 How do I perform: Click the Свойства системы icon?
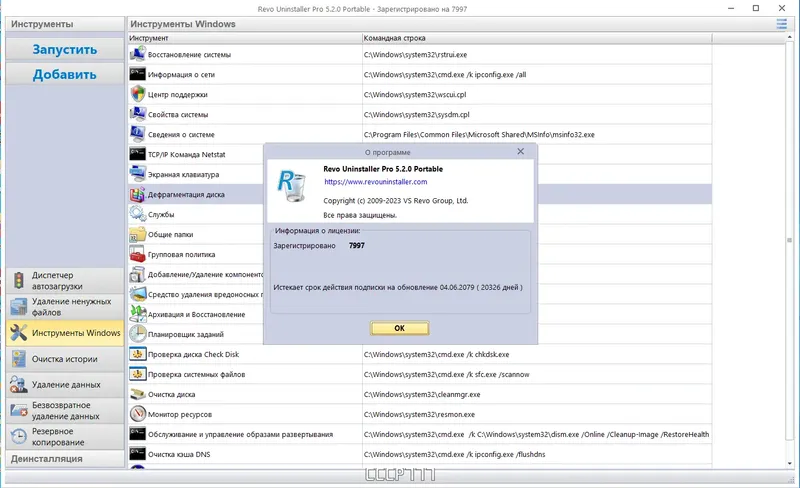(x=137, y=114)
